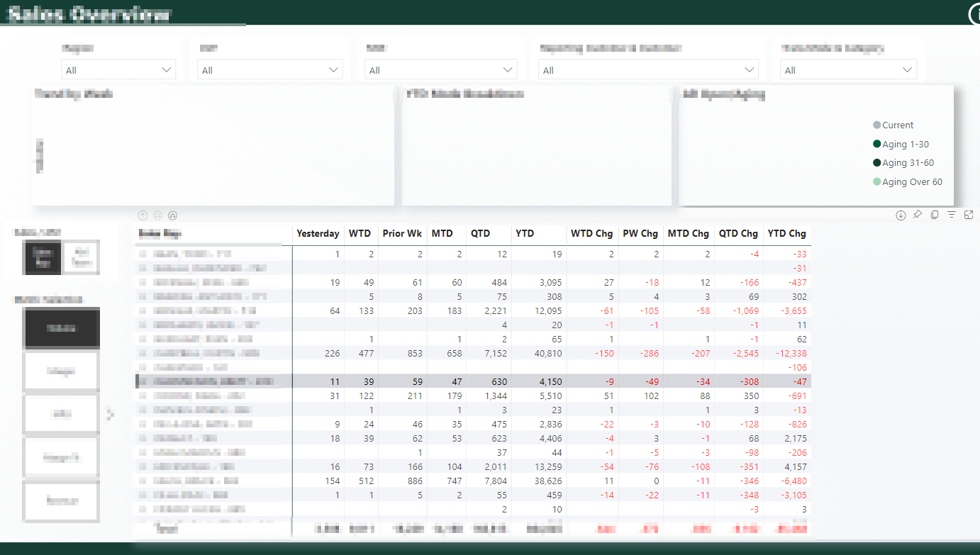This screenshot has height=555, width=980.
Task: Select the Yesterday cell value 226
Action: (x=331, y=353)
